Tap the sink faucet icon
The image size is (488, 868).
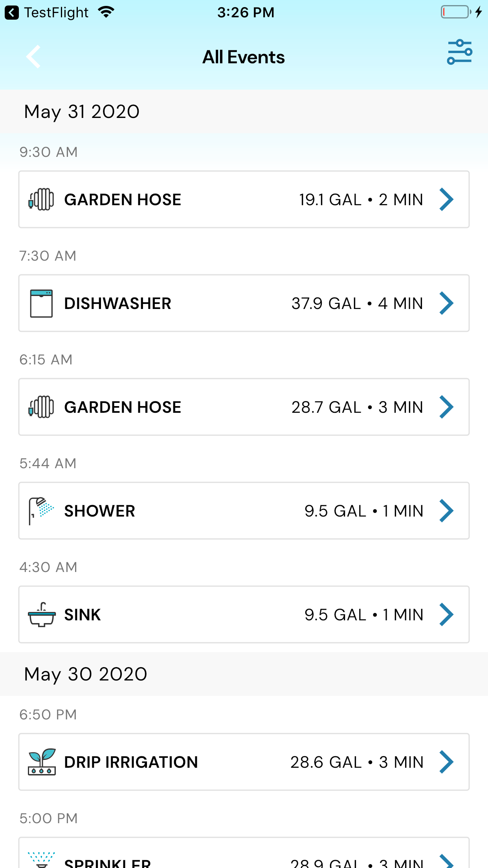click(x=41, y=614)
